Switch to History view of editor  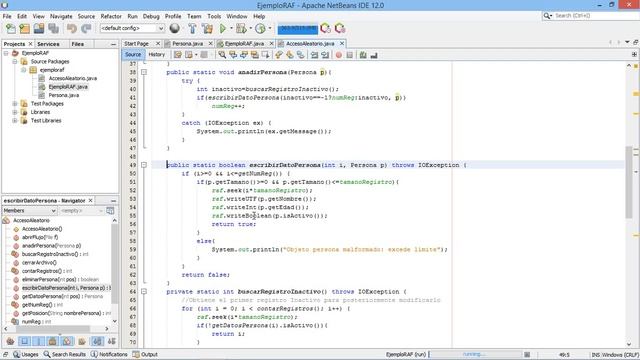[x=156, y=55]
